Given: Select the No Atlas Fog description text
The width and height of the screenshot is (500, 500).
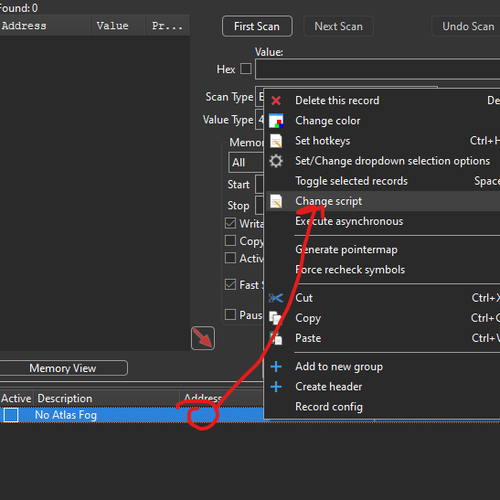Looking at the screenshot, I should click(66, 415).
